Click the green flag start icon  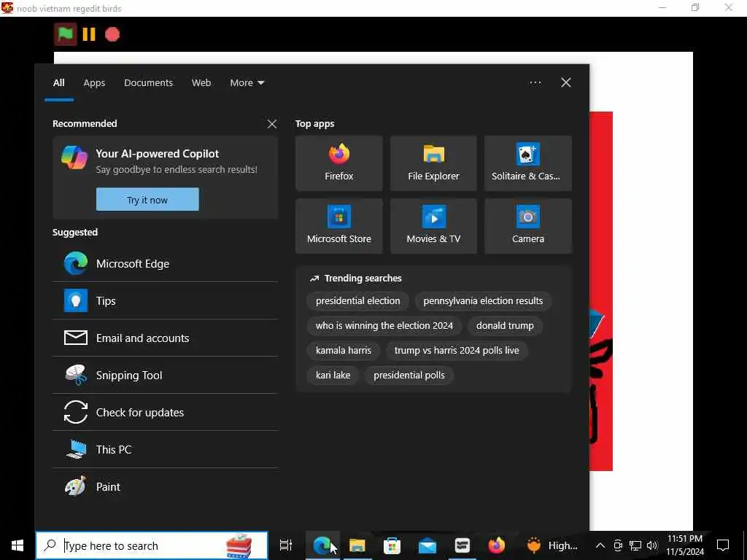click(65, 34)
